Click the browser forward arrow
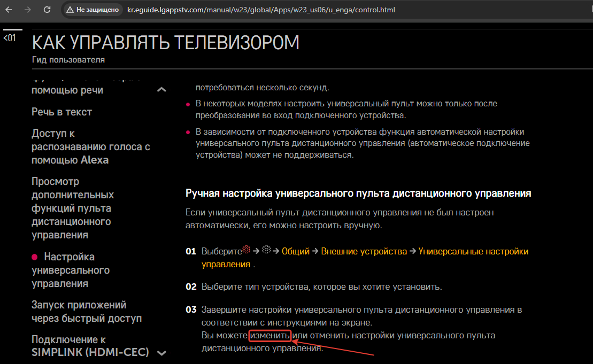The width and height of the screenshot is (593, 364). (x=28, y=10)
